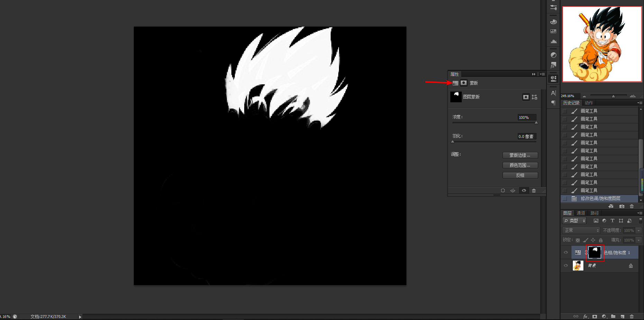
Task: Filter layers by shape layers icon
Action: tap(621, 221)
